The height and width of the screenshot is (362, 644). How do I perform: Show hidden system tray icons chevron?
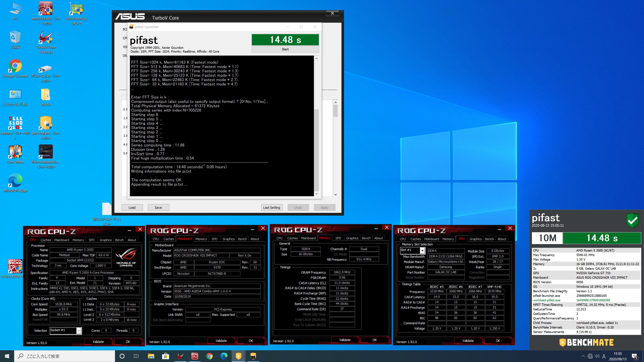click(583, 356)
